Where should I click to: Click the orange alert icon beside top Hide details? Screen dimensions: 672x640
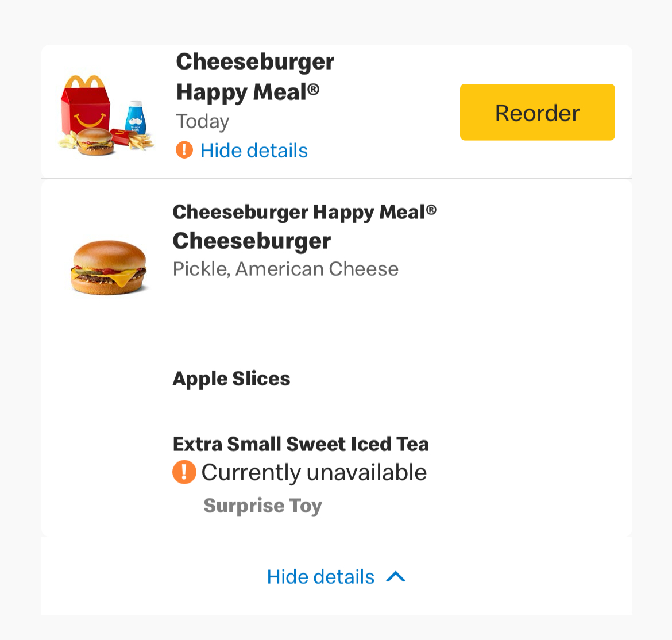tap(184, 151)
